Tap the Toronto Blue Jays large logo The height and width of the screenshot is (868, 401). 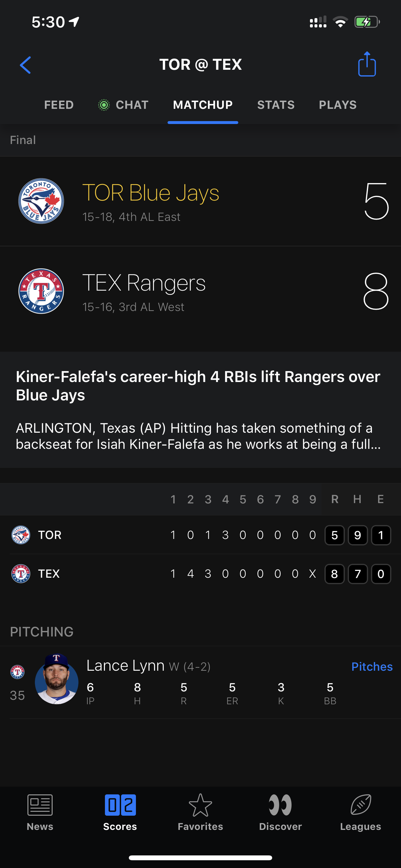(x=41, y=201)
